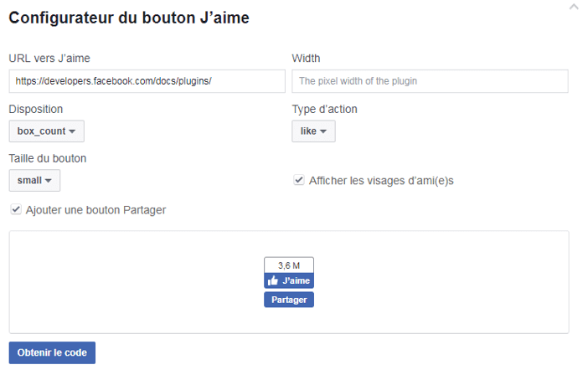Click the Partager preview button

pos(289,300)
